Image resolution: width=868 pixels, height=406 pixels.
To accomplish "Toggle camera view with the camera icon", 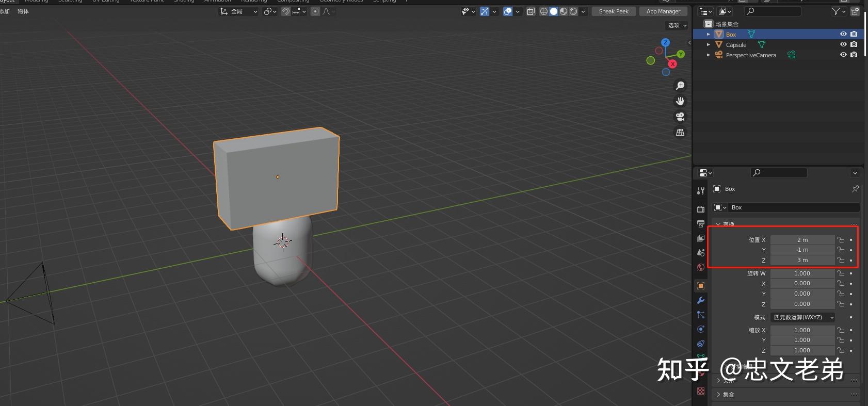I will pyautogui.click(x=680, y=117).
